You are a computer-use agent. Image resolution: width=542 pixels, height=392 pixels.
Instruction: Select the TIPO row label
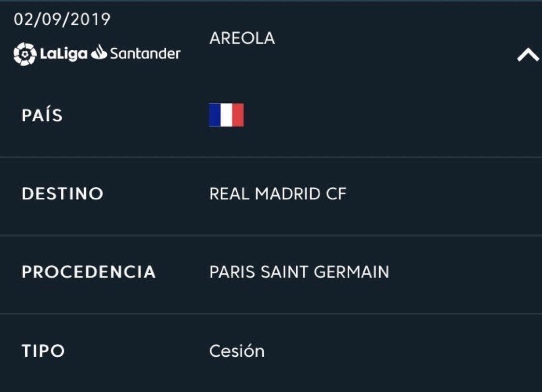[x=43, y=351]
